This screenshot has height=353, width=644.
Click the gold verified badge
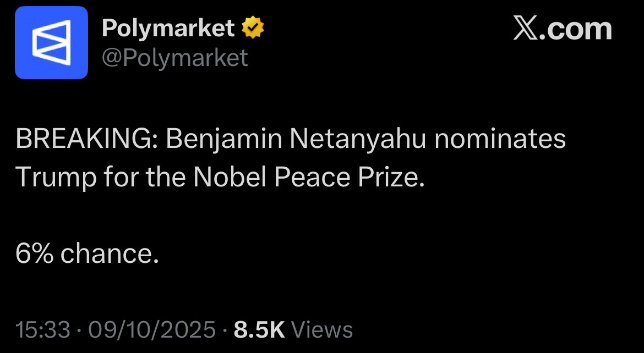tap(253, 28)
